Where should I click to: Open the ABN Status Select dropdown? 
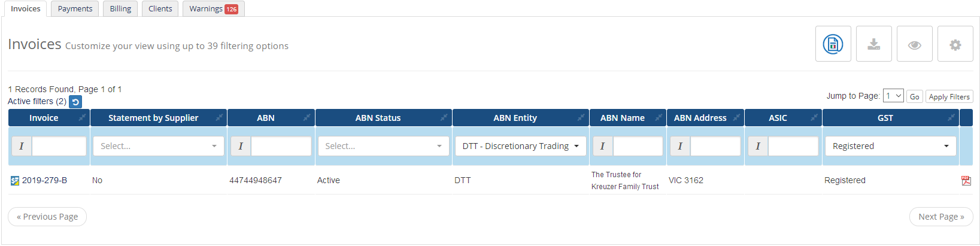point(383,146)
